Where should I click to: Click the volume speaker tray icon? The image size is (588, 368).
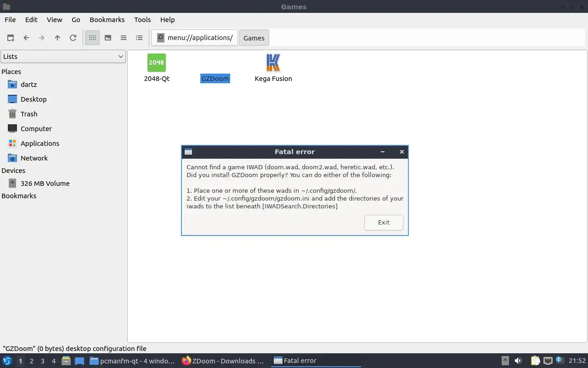tap(518, 361)
